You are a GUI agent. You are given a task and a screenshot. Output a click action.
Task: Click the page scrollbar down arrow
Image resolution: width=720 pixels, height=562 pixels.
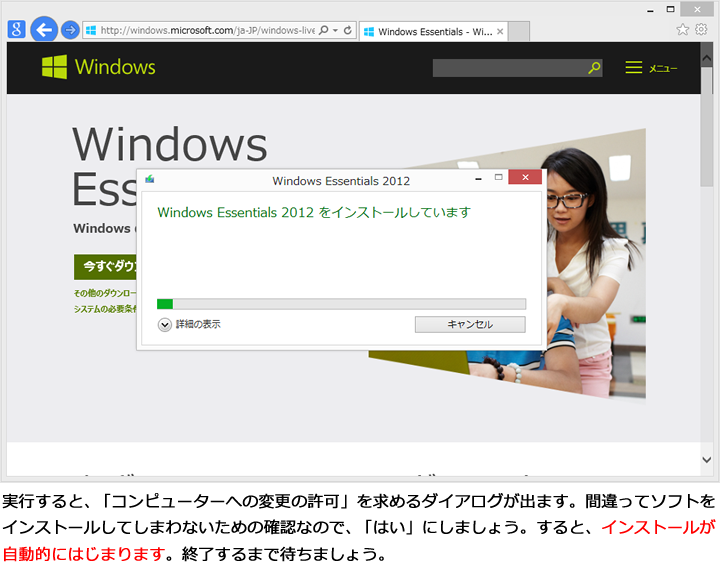pyautogui.click(x=707, y=459)
